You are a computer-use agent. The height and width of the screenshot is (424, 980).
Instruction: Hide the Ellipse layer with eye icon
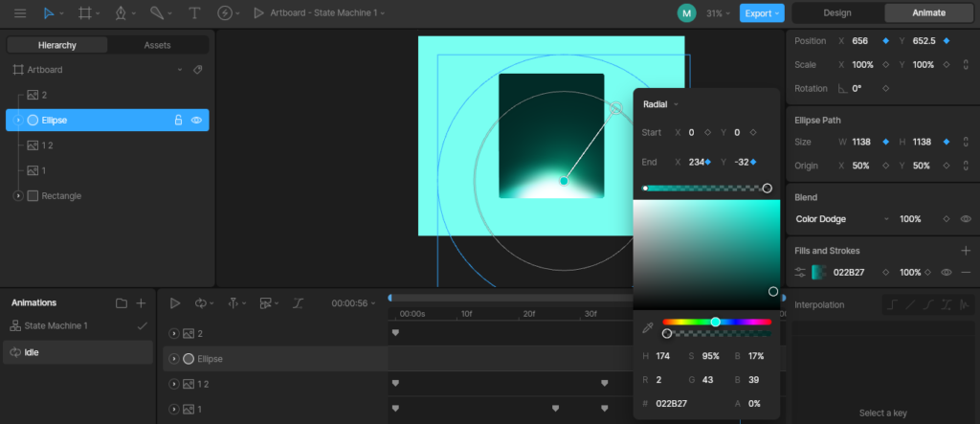coord(196,120)
